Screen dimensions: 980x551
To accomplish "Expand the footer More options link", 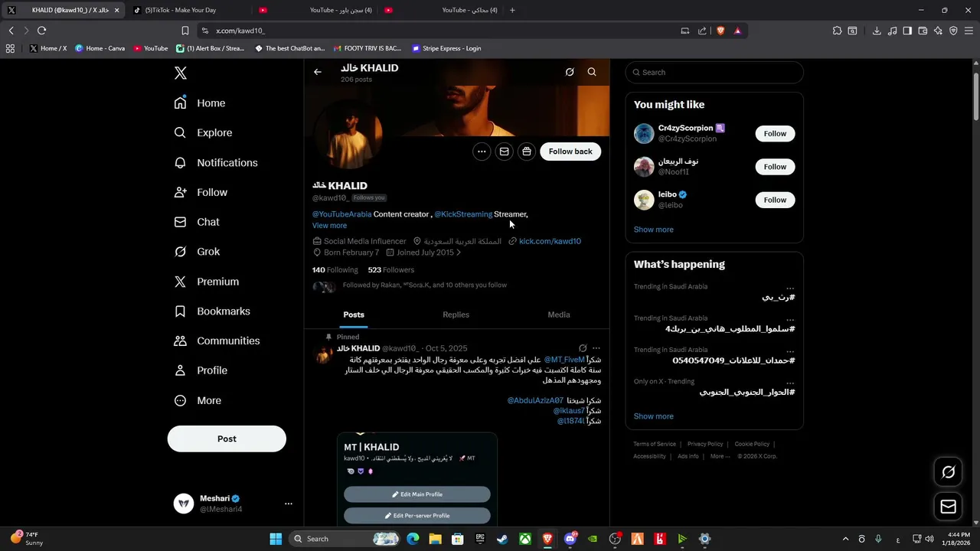I will (720, 456).
